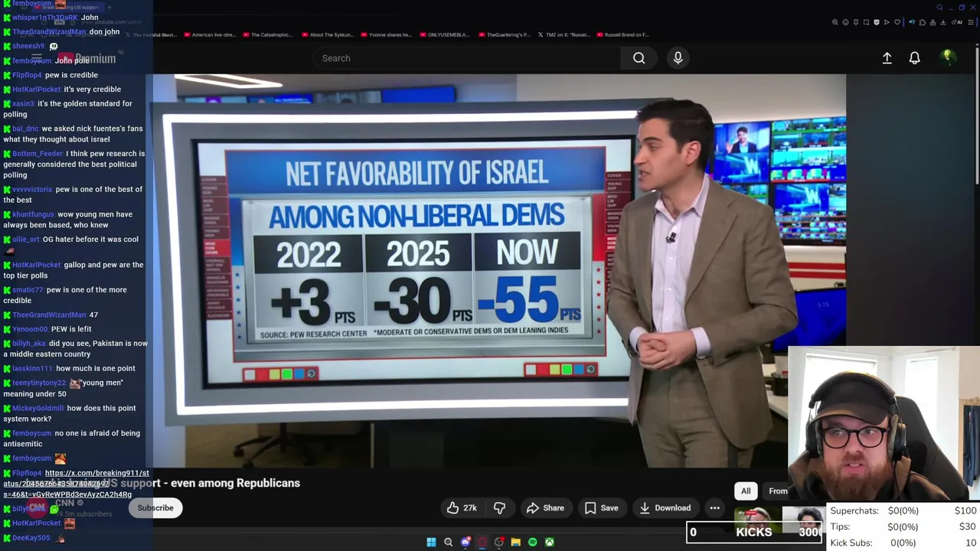980x551 pixels.
Task: Click chat username 'whisper1nTh3DaRK'
Action: point(45,17)
